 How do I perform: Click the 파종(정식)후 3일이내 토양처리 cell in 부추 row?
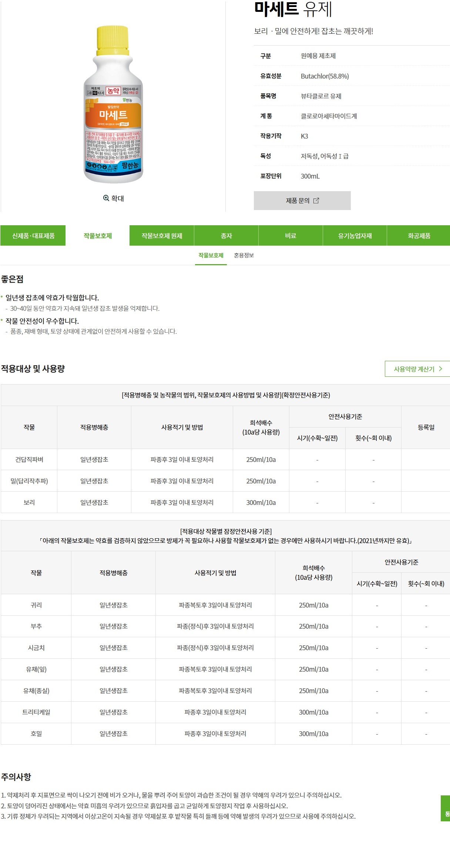coord(215,626)
